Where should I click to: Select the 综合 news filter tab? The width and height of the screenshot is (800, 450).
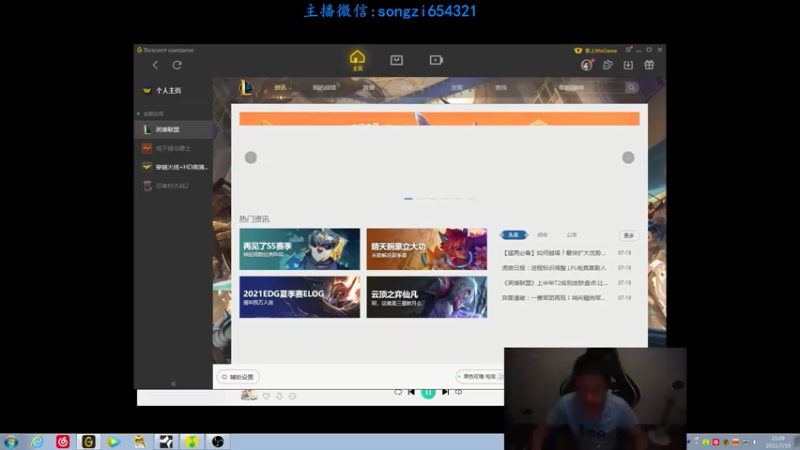pyautogui.click(x=542, y=235)
